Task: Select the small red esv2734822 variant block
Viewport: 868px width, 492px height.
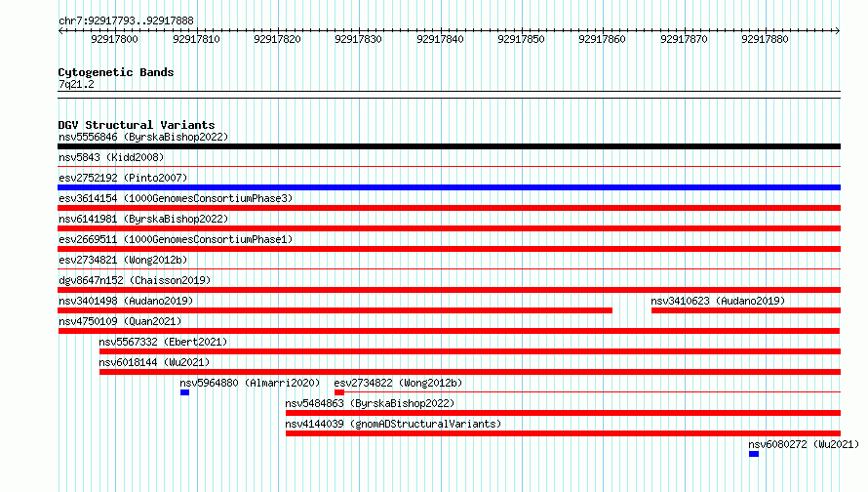Action: coord(339,392)
